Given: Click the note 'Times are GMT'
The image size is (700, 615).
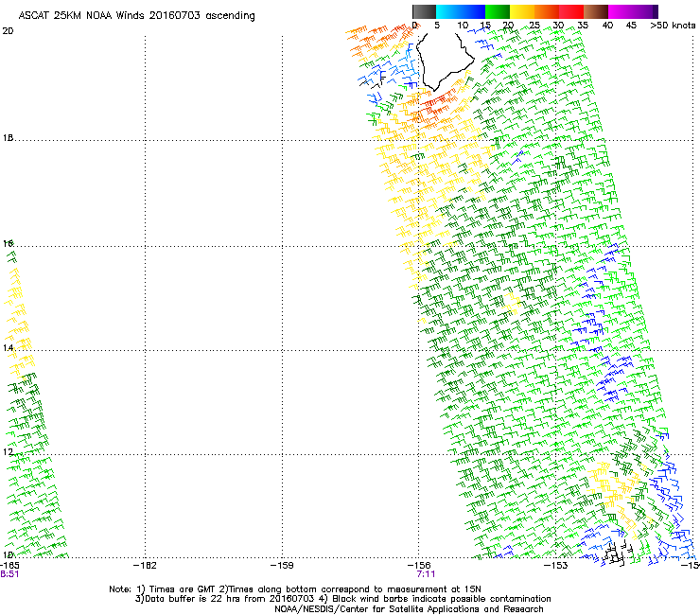Looking at the screenshot, I should tap(183, 589).
